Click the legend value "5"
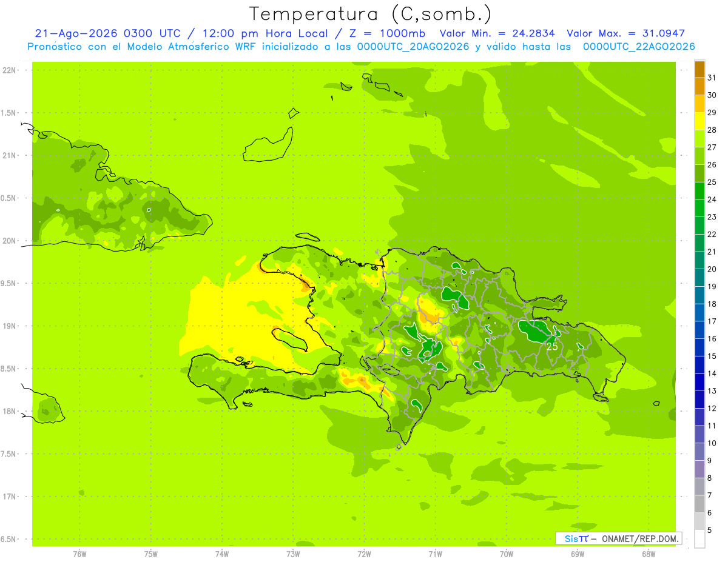The image size is (728, 562). pos(710,530)
